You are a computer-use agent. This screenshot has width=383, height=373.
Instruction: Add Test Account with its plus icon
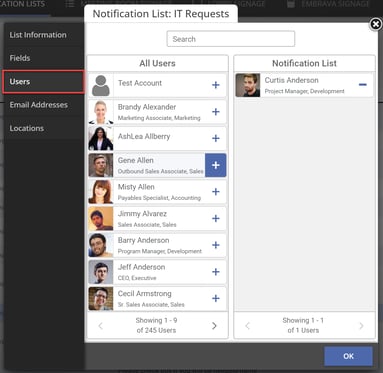pyautogui.click(x=216, y=85)
